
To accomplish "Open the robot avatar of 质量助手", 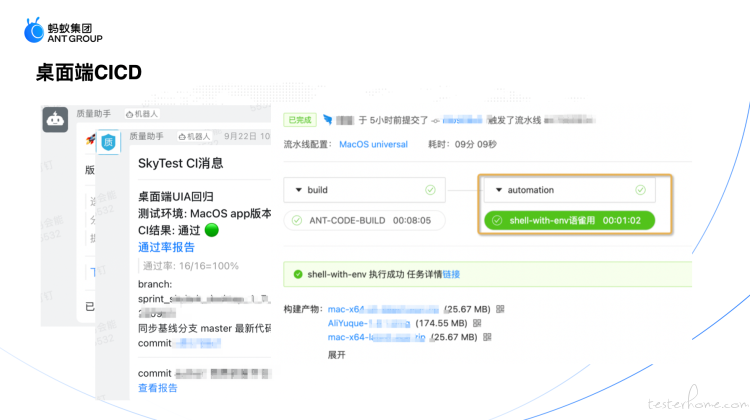I will click(x=55, y=119).
